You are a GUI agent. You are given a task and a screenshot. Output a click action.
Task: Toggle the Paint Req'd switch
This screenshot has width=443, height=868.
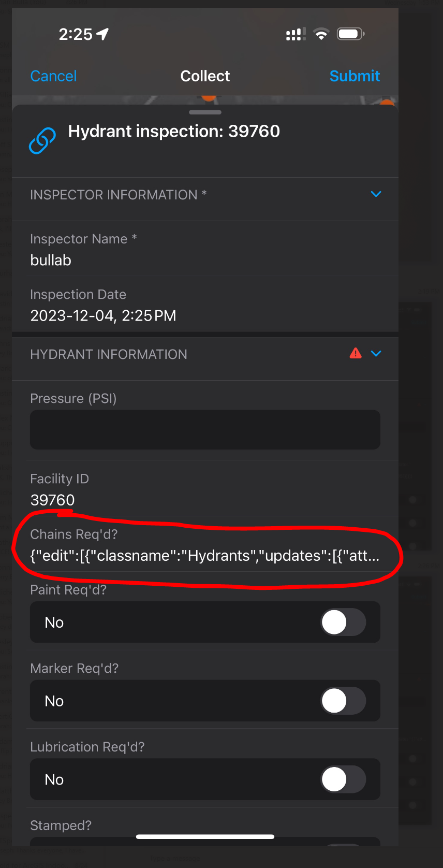tap(343, 622)
